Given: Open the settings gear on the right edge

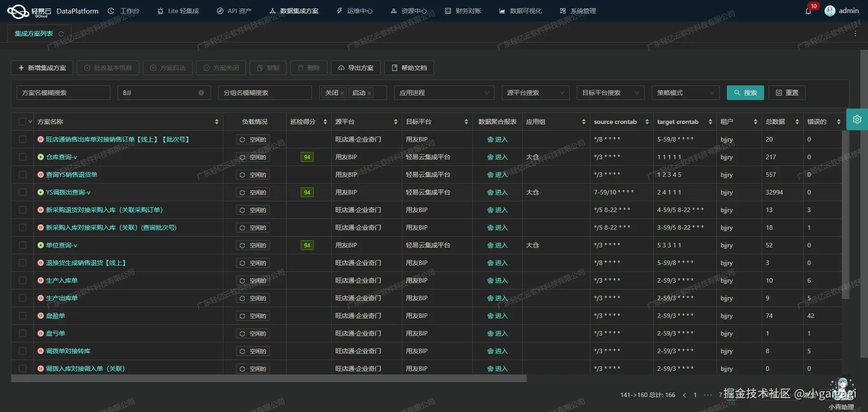Looking at the screenshot, I should click(857, 119).
